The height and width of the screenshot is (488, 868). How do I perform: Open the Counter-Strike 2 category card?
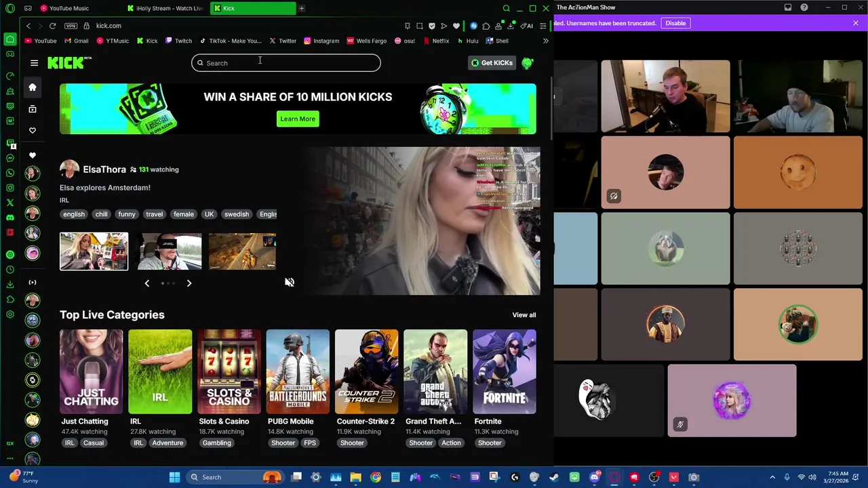click(x=366, y=371)
